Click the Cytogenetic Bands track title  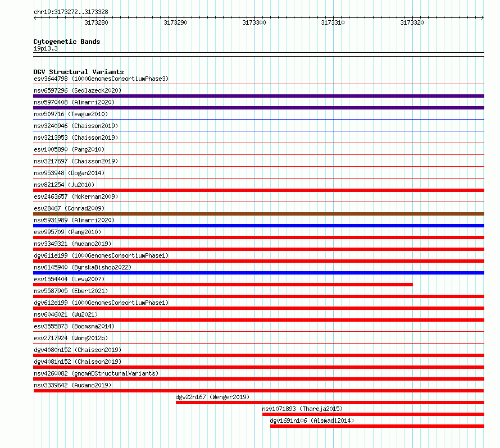67,42
